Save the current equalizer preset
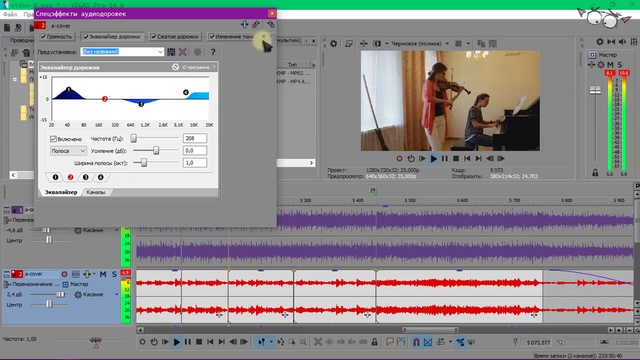Screen dimensions: 640x360 pyautogui.click(x=171, y=52)
